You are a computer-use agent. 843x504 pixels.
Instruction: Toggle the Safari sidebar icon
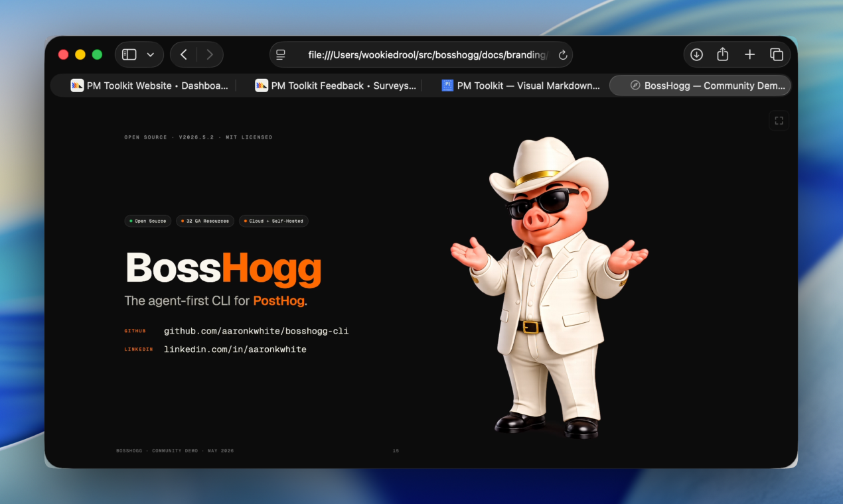[x=129, y=54]
